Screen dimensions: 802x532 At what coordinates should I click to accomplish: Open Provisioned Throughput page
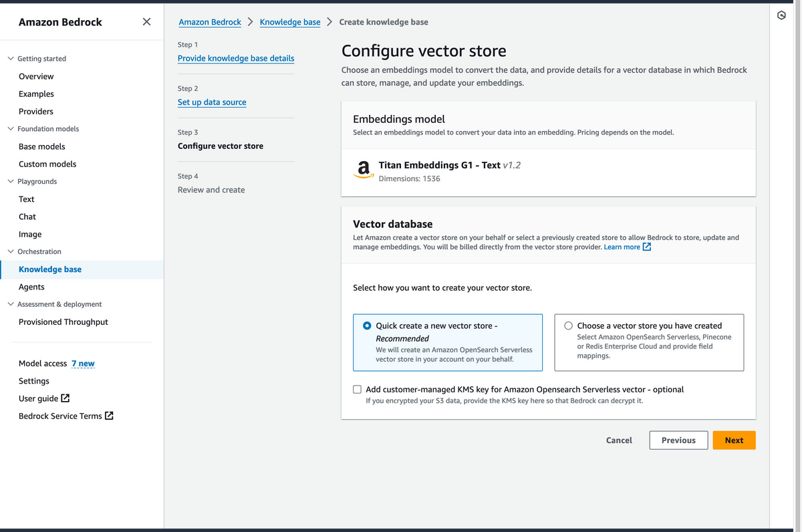pyautogui.click(x=63, y=322)
